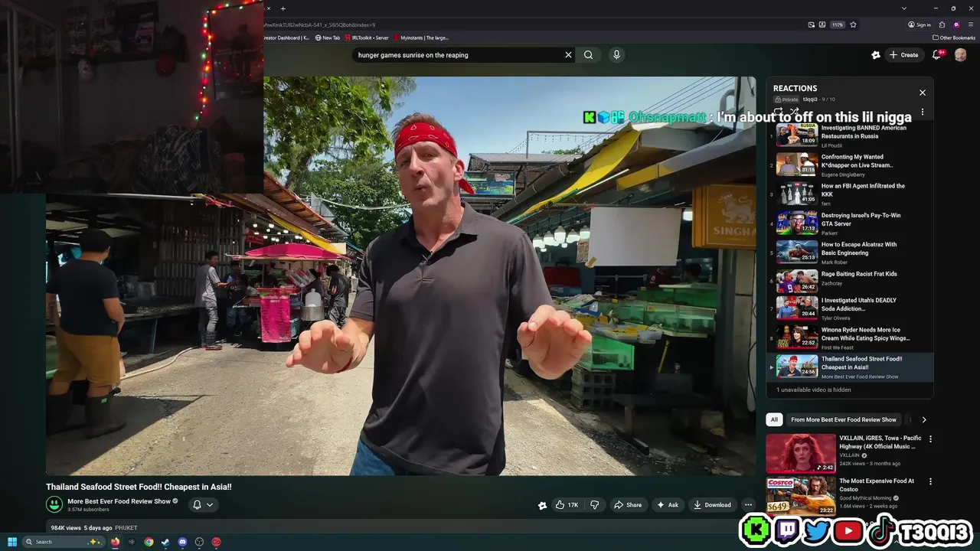Select Thailand Seafood Street Food playlist entry

coord(850,367)
